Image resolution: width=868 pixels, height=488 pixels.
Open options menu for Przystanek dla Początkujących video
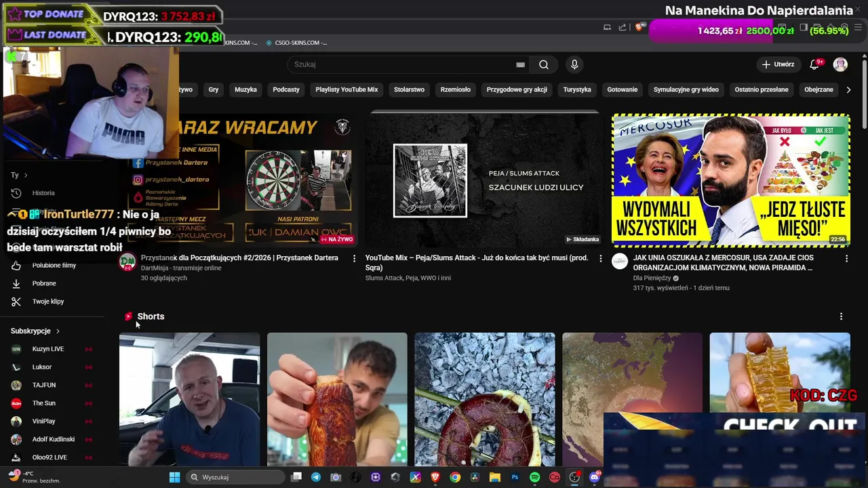[x=354, y=258]
